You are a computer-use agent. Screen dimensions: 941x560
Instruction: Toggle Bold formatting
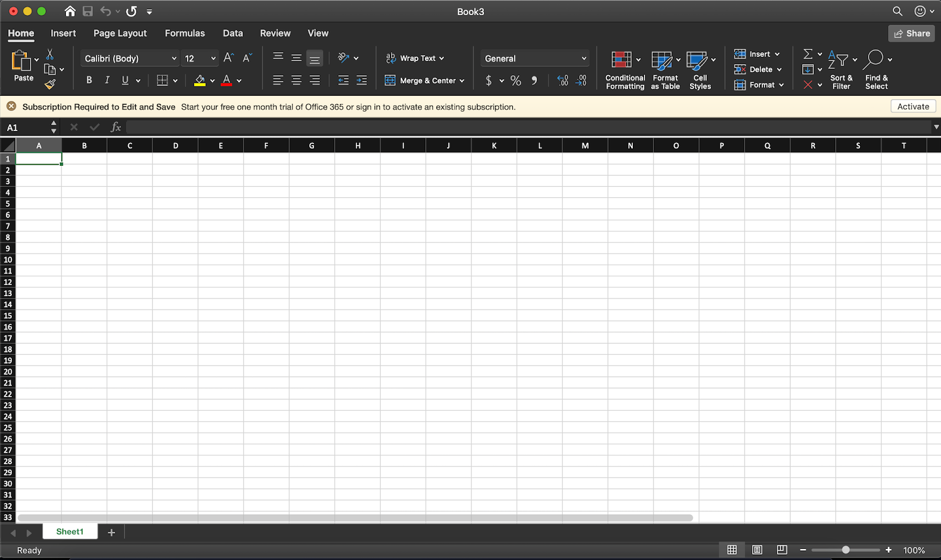click(89, 81)
